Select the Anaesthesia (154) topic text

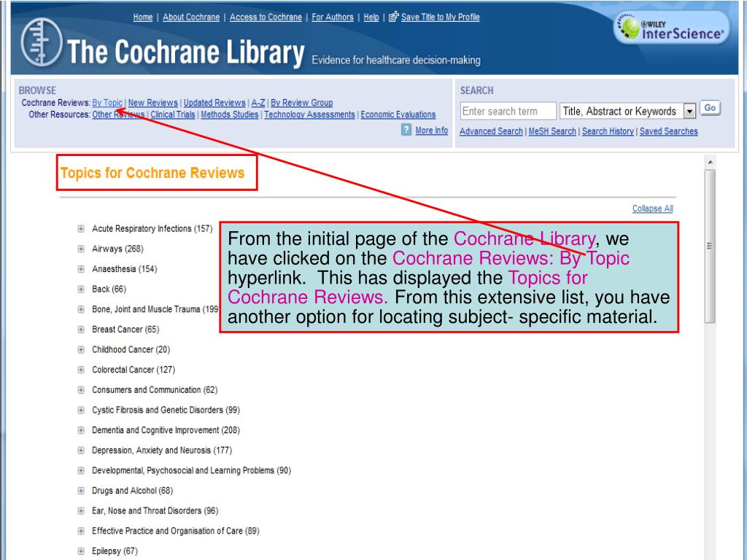(x=124, y=269)
